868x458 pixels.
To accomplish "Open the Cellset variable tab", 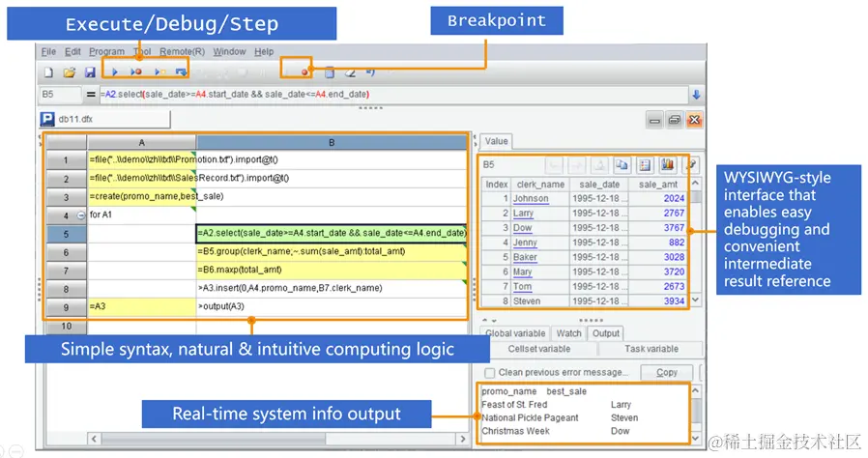I will click(x=538, y=349).
